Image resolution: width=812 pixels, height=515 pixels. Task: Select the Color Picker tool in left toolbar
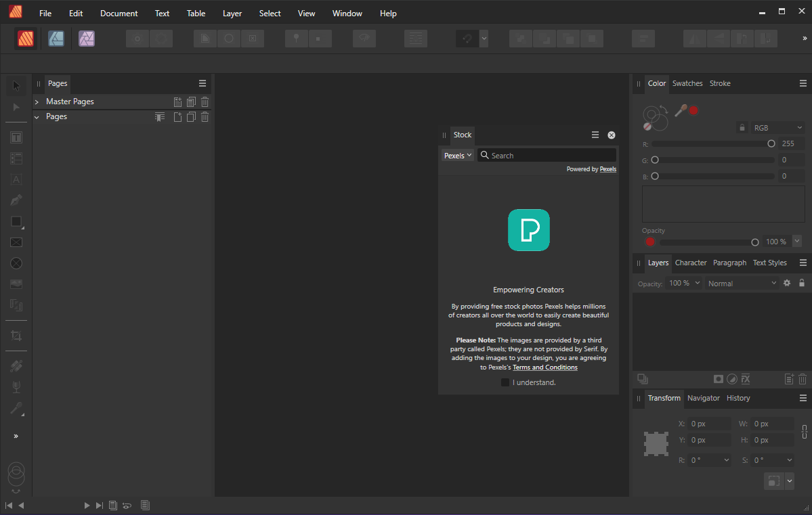click(16, 409)
